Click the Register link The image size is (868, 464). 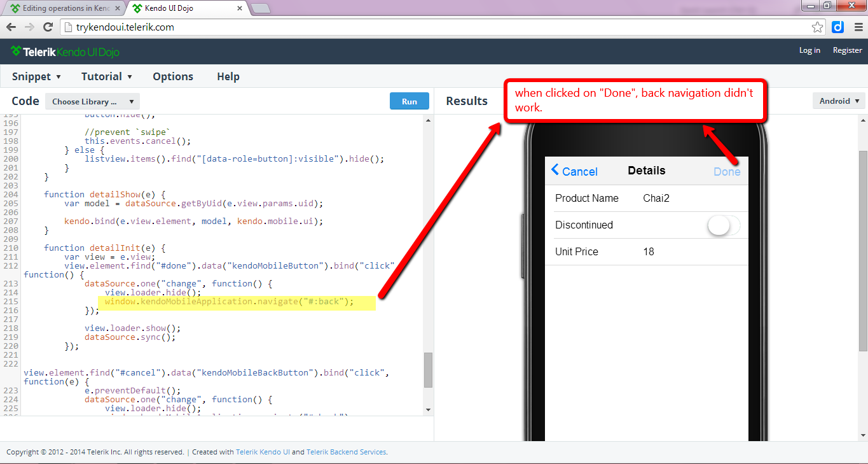pyautogui.click(x=848, y=50)
